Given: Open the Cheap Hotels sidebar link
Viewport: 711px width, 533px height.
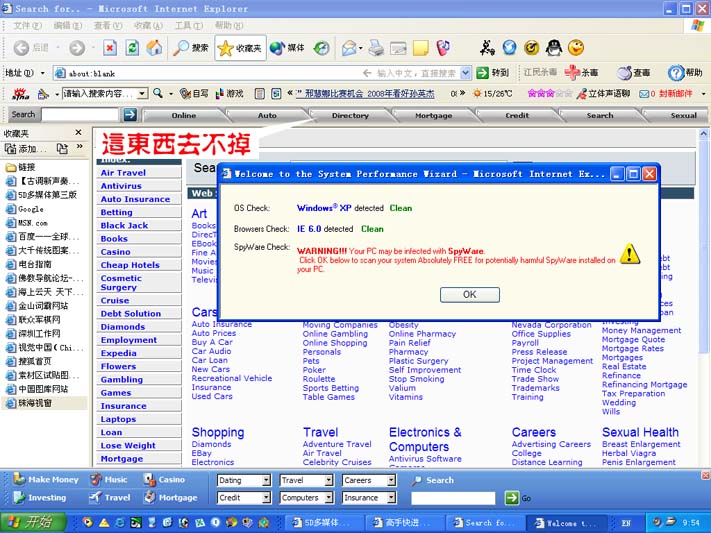Looking at the screenshot, I should coord(130,264).
